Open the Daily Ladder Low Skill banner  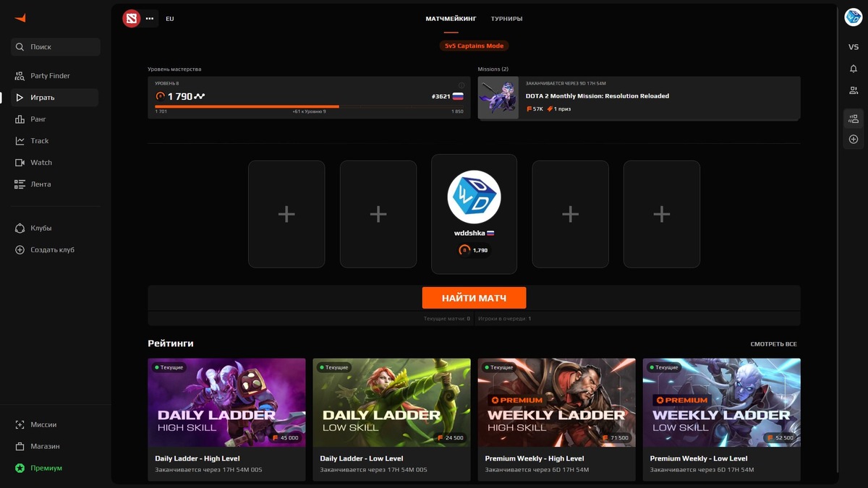[x=391, y=403]
